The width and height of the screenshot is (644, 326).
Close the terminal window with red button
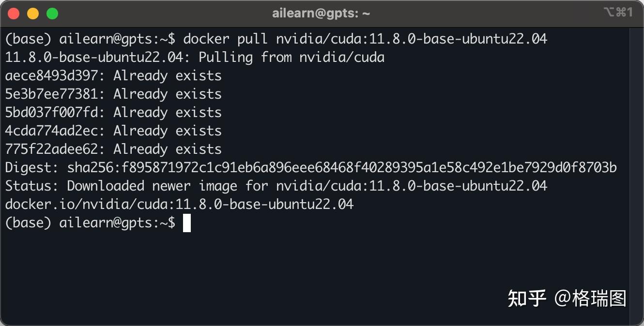(14, 14)
